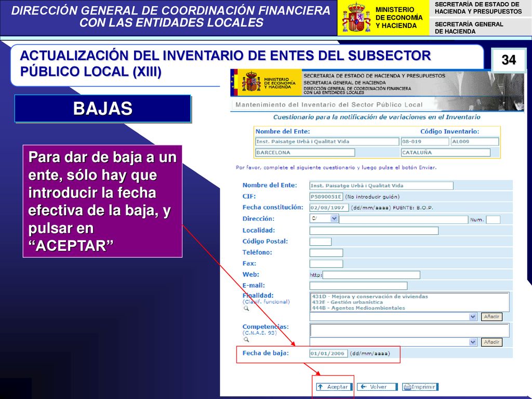This screenshot has height=399, width=532.
Task: Click the '(No introducir guión)' note
Action: 372,197
